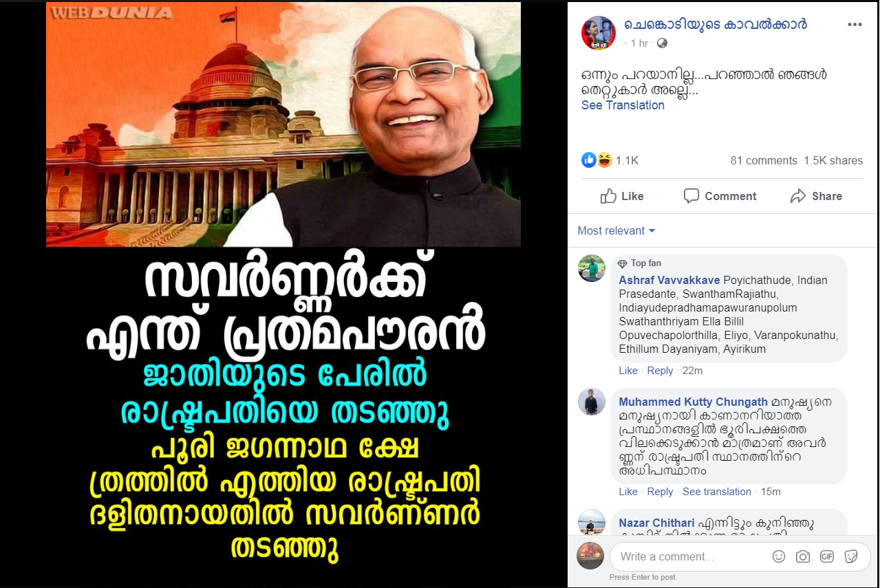This screenshot has height=588, width=880.
Task: Open the post options three-dot menu
Action: pos(855,25)
